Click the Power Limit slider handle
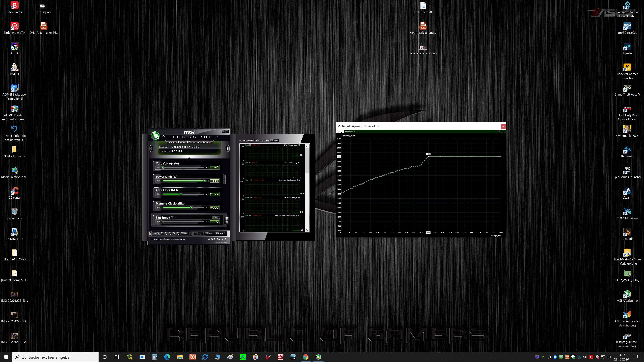 [x=204, y=181]
